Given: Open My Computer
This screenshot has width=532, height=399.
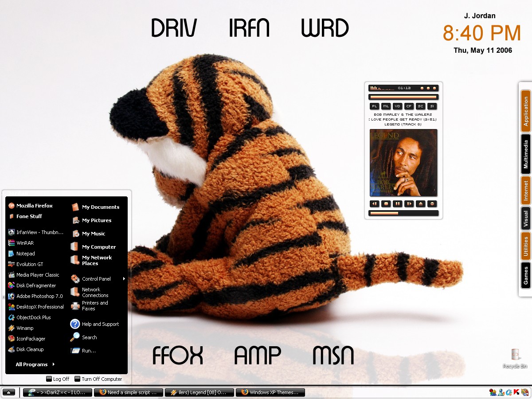Looking at the screenshot, I should pyautogui.click(x=93, y=247).
